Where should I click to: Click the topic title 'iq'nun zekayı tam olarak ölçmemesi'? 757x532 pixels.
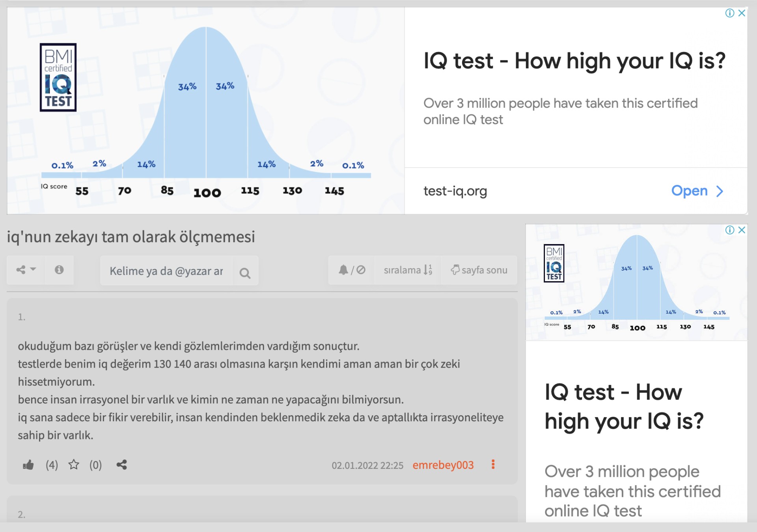pyautogui.click(x=131, y=237)
